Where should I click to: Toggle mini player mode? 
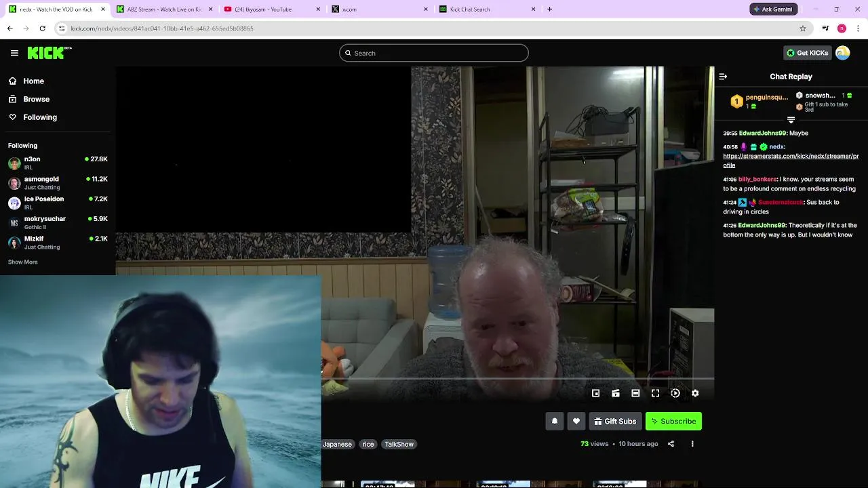(x=595, y=393)
